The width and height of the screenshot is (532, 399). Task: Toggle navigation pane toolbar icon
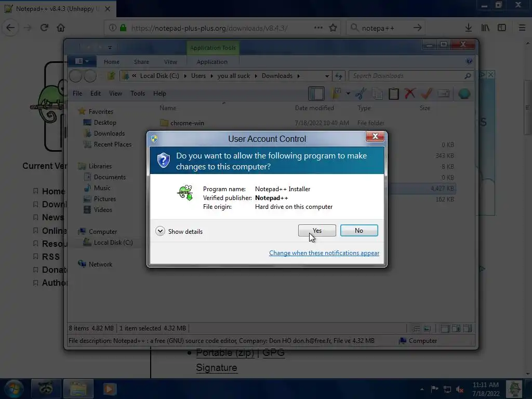tap(316, 94)
